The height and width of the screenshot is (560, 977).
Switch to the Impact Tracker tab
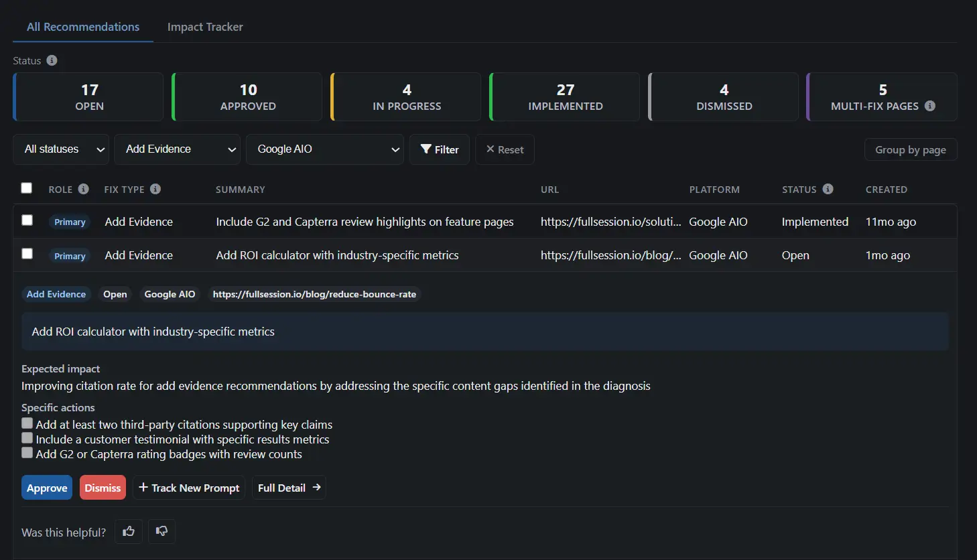click(x=205, y=27)
